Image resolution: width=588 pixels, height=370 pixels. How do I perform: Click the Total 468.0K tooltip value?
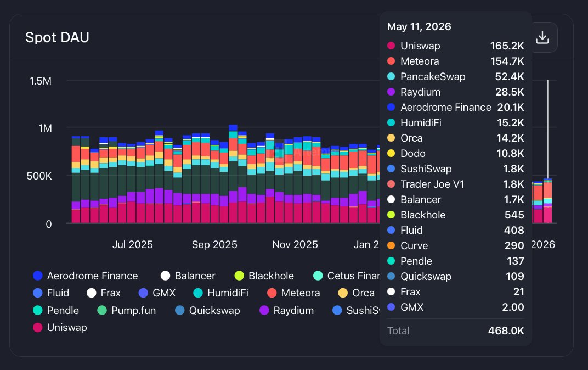pos(506,330)
